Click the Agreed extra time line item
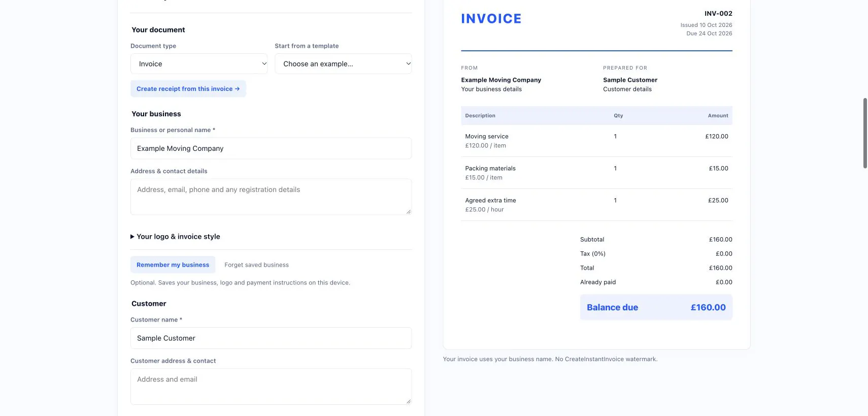 [x=490, y=201]
